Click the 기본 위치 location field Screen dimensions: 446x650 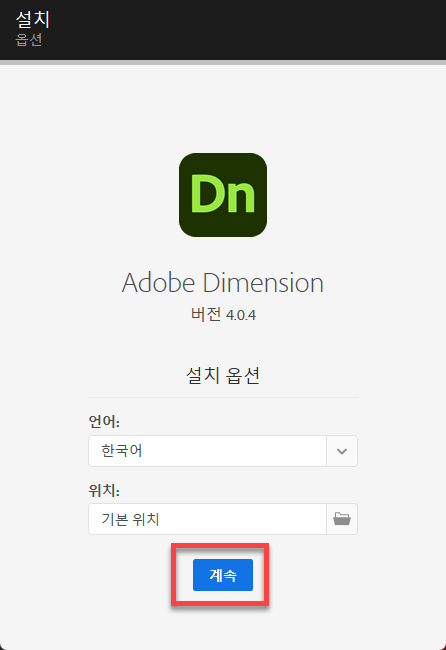tap(207, 519)
